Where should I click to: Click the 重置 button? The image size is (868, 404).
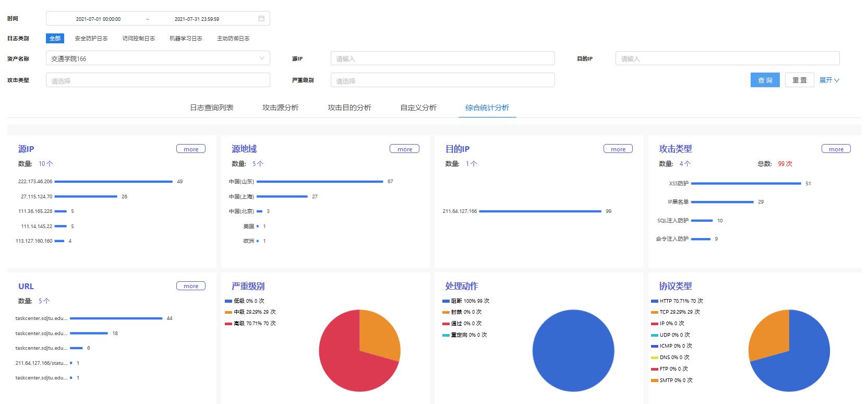click(799, 80)
